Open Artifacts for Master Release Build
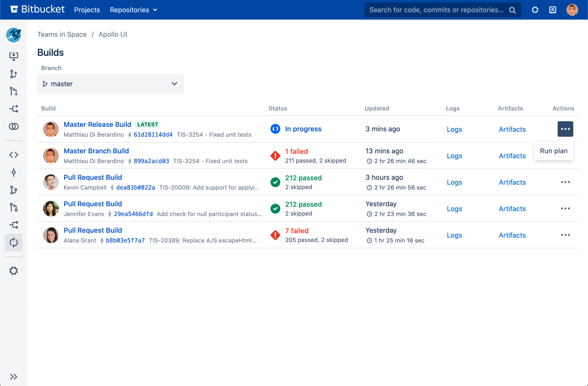 [513, 129]
